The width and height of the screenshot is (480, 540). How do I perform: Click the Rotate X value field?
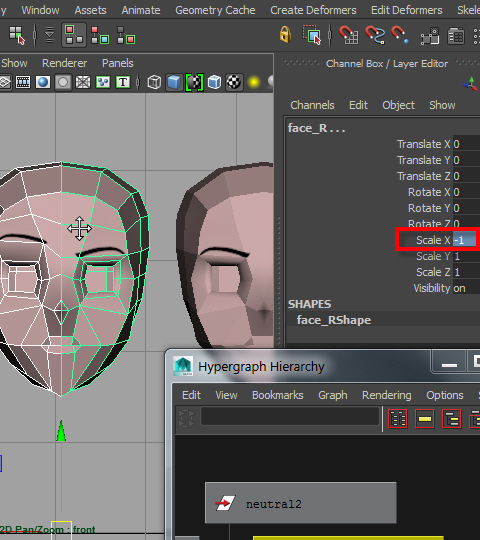(466, 192)
